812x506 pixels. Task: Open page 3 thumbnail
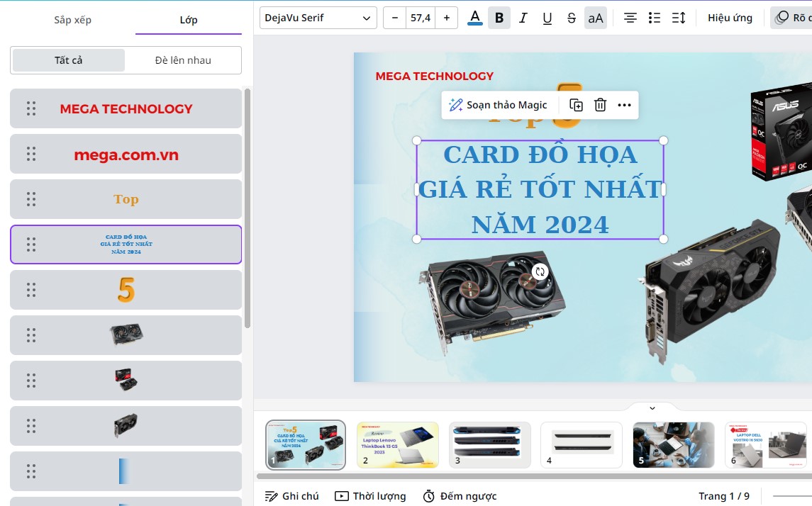point(490,445)
